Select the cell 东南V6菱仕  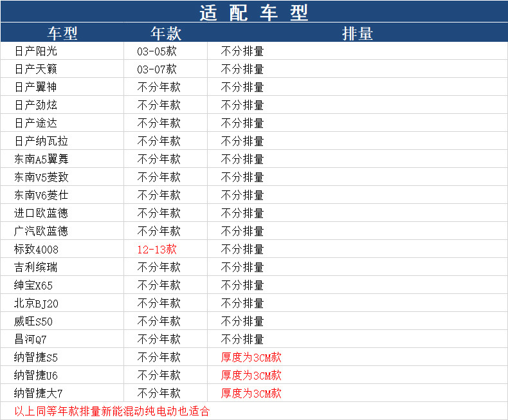41,195
